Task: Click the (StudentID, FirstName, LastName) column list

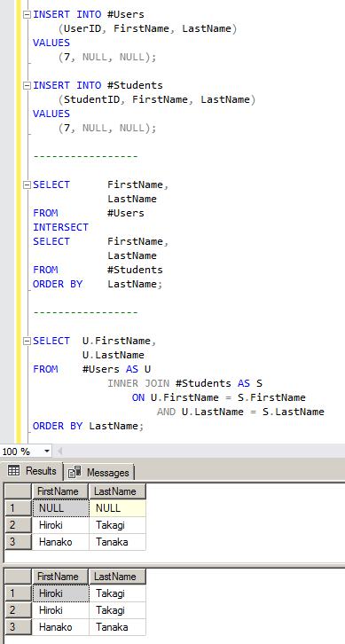Action: point(157,100)
